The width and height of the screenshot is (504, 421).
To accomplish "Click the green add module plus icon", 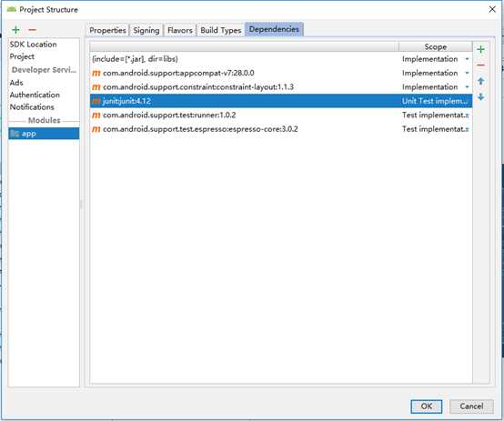I will [15, 30].
